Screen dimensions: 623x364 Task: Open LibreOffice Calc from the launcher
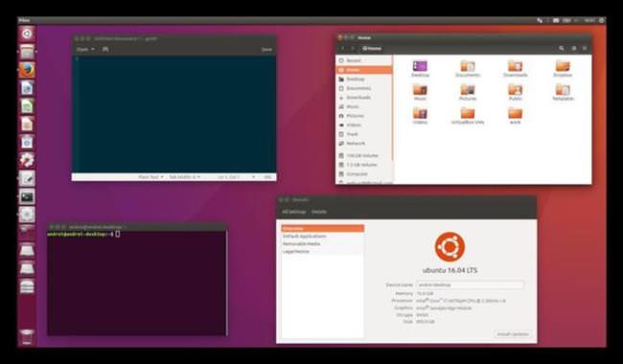click(x=27, y=106)
